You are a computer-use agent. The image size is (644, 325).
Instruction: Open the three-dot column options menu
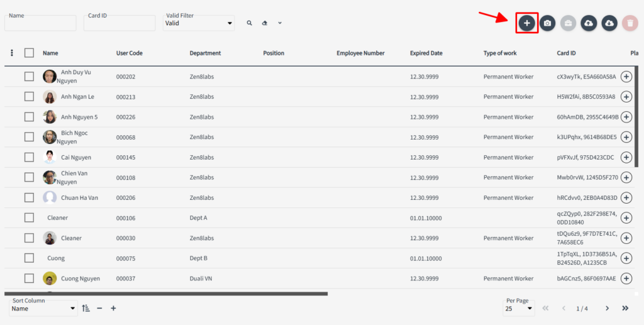point(12,53)
